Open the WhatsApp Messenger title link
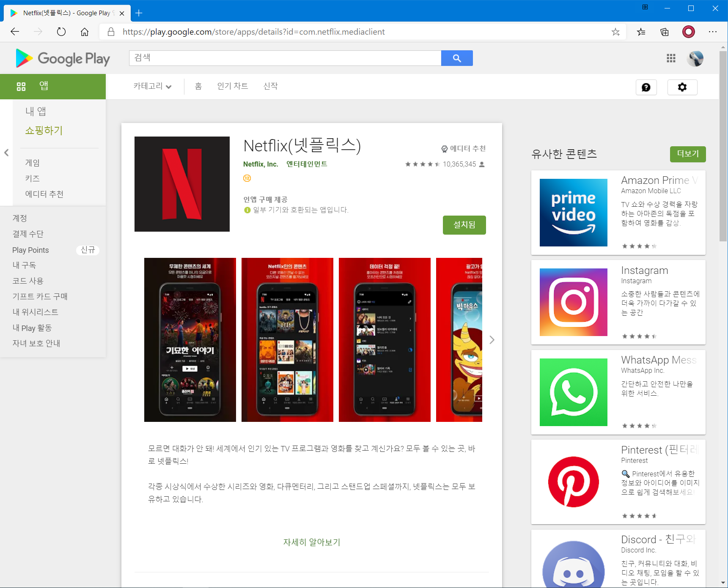This screenshot has height=588, width=728. point(659,360)
